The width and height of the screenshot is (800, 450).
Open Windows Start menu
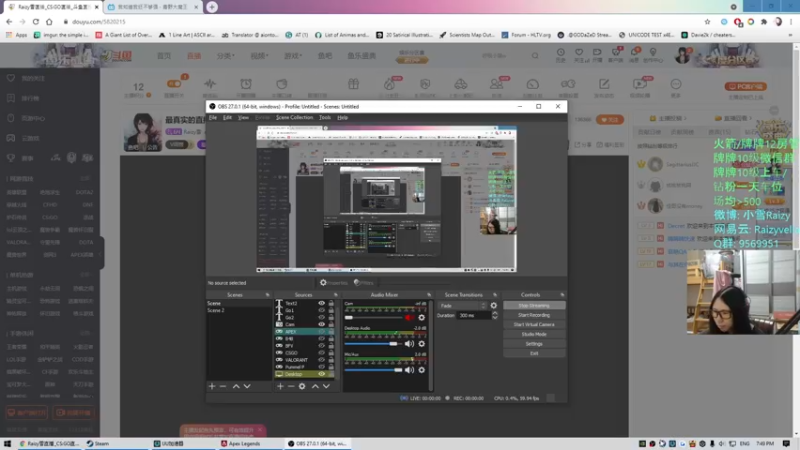7,443
